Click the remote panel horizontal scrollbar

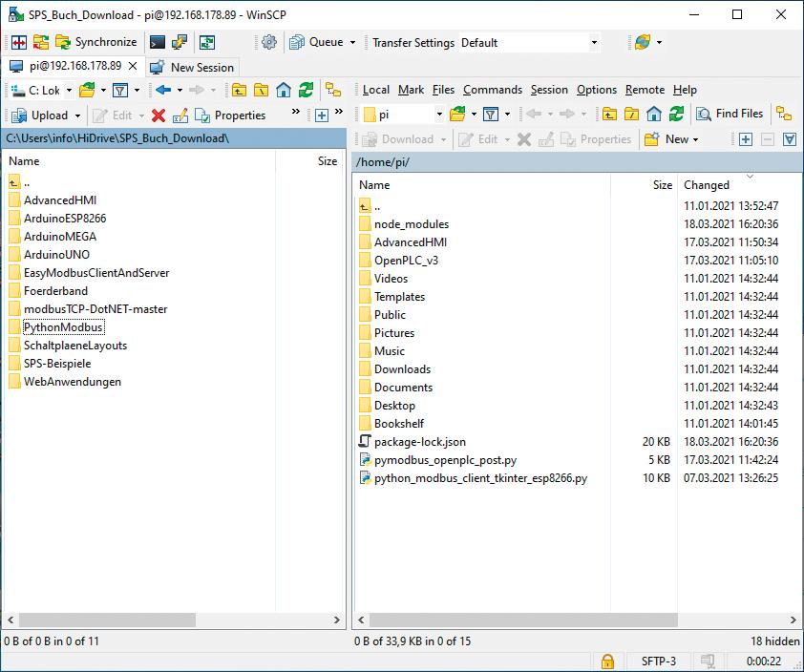[523, 619]
